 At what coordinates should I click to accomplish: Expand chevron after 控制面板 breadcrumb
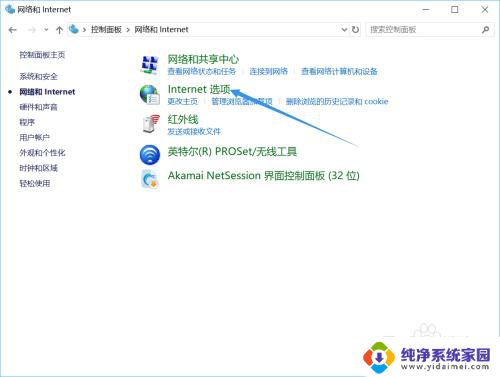tap(128, 30)
